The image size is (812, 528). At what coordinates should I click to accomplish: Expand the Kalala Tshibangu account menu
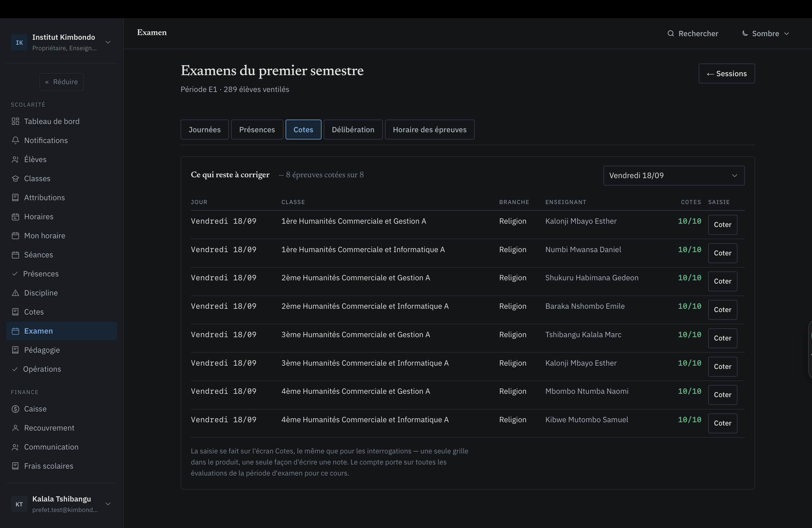[61, 504]
